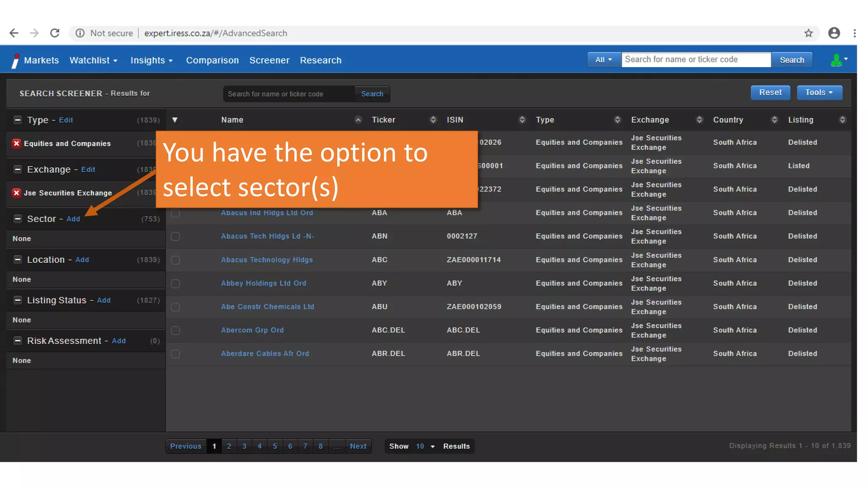The height and width of the screenshot is (488, 868).
Task: Reload the browser page
Action: click(x=55, y=33)
